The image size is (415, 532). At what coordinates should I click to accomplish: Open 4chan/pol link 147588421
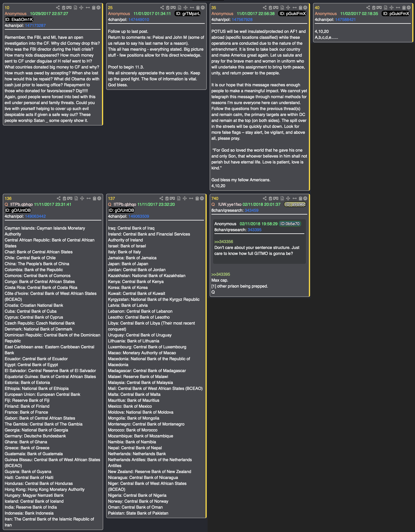coord(345,19)
